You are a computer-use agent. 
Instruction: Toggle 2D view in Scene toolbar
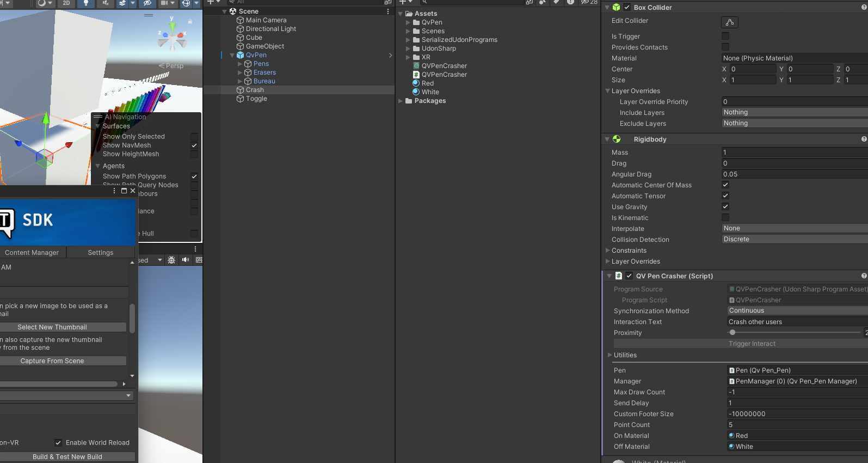[x=66, y=3]
